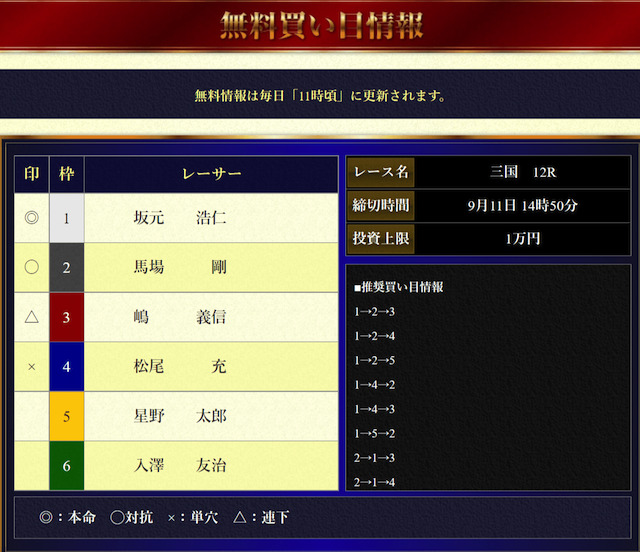Select the yellow frame number 5 box

[66, 416]
